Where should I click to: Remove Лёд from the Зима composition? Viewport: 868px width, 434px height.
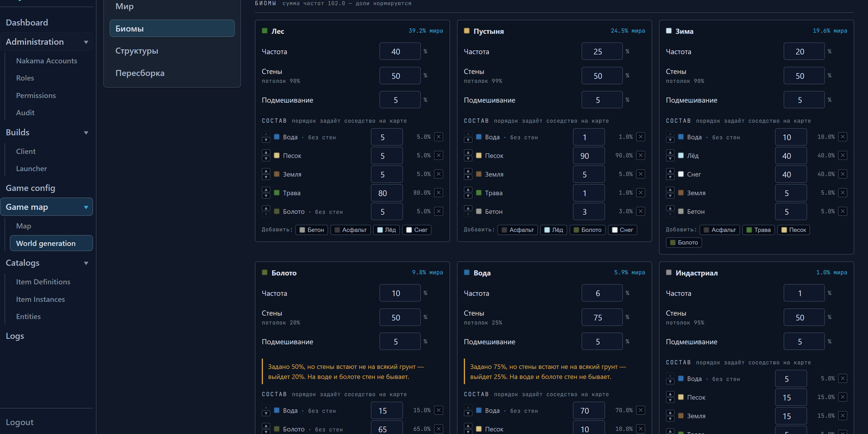pos(843,155)
